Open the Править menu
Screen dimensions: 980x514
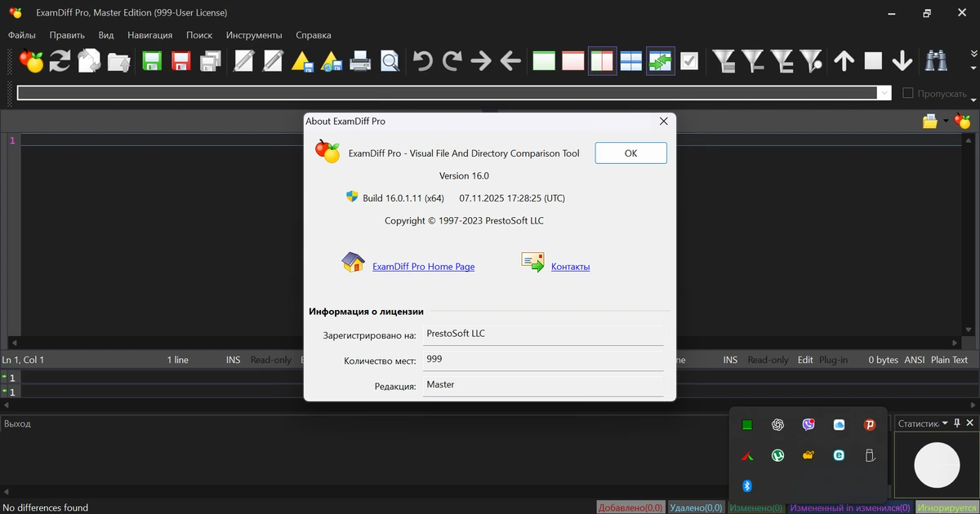(67, 35)
